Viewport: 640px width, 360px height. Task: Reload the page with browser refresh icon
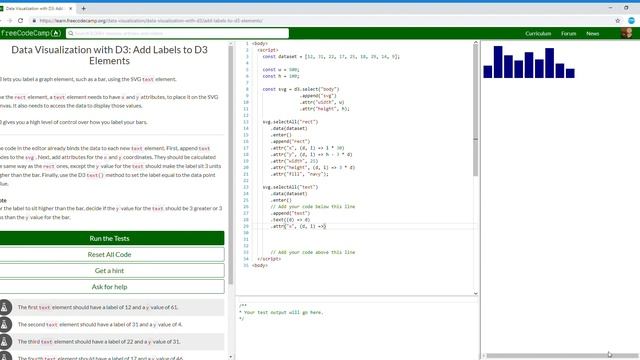point(20,20)
